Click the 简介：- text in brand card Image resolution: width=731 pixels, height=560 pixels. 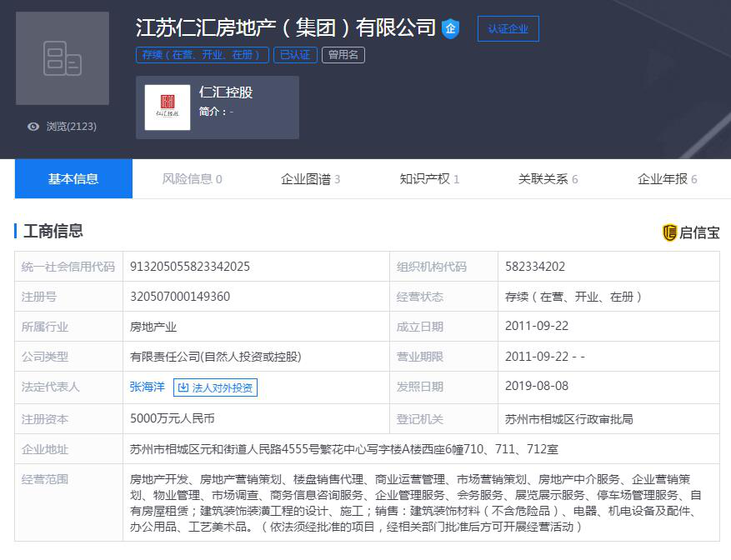[216, 112]
